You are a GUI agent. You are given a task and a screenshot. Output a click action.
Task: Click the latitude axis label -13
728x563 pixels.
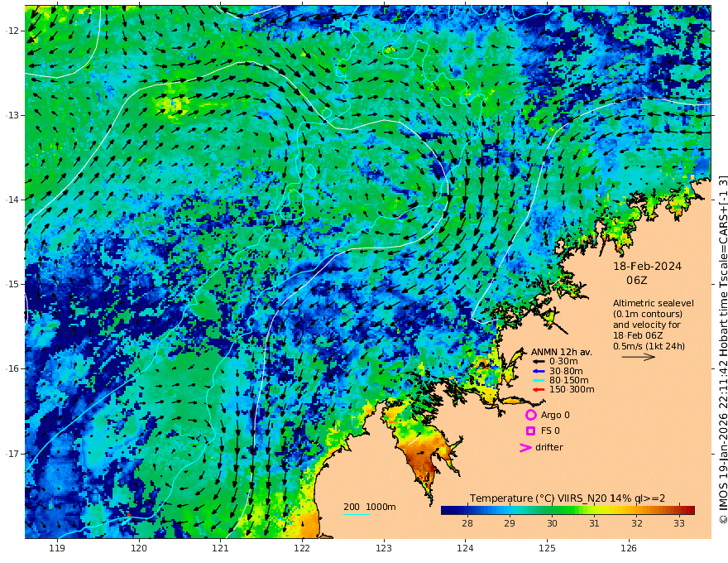coord(12,115)
